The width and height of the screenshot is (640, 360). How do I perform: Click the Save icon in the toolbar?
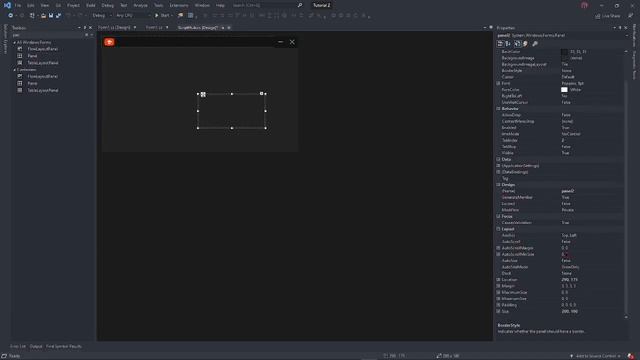(51, 16)
